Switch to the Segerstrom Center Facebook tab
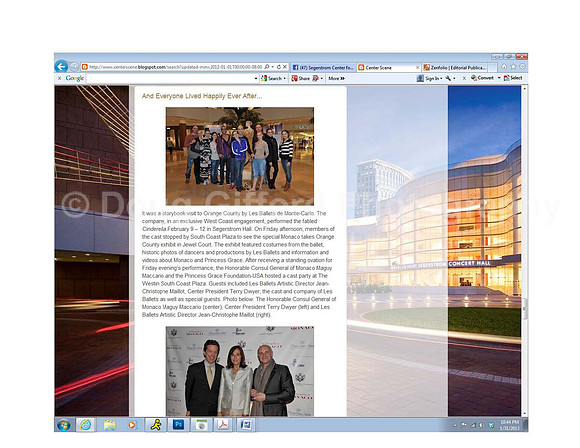Screen dimensions: 580x448 pos(323,68)
